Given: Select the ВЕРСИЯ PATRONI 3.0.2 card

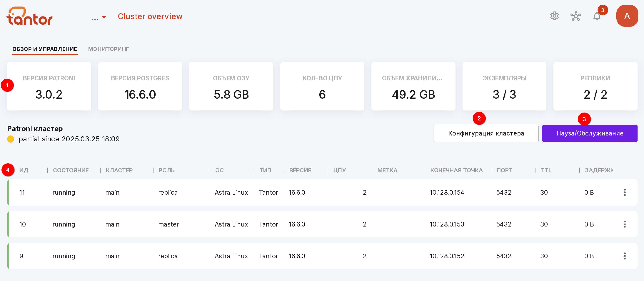Looking at the screenshot, I should coord(49,86).
